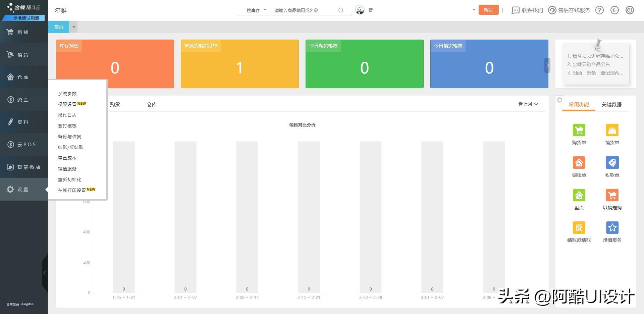This screenshot has width=644, height=314.
Task: Open the 资金 sidebar module
Action: [x=24, y=99]
